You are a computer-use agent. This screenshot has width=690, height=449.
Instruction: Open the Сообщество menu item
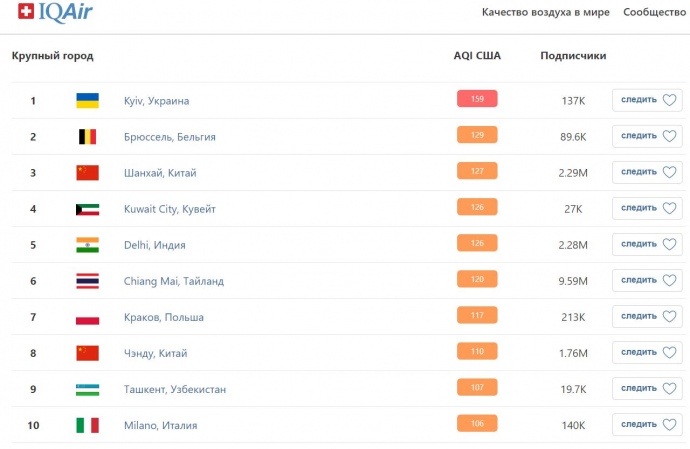point(655,12)
